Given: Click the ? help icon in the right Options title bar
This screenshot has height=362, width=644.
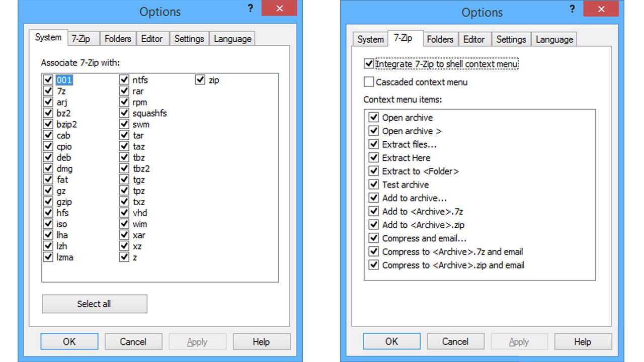Looking at the screenshot, I should 573,9.
